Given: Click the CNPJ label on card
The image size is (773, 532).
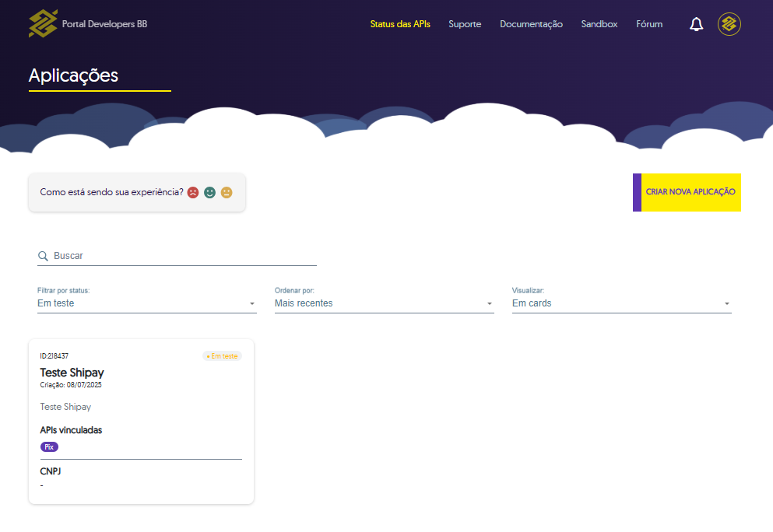Looking at the screenshot, I should (51, 471).
